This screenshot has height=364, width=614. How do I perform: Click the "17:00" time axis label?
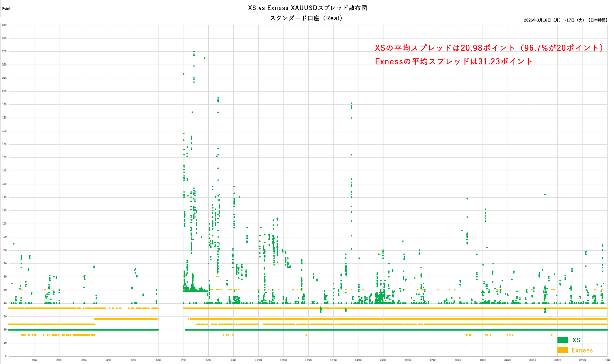(433, 360)
